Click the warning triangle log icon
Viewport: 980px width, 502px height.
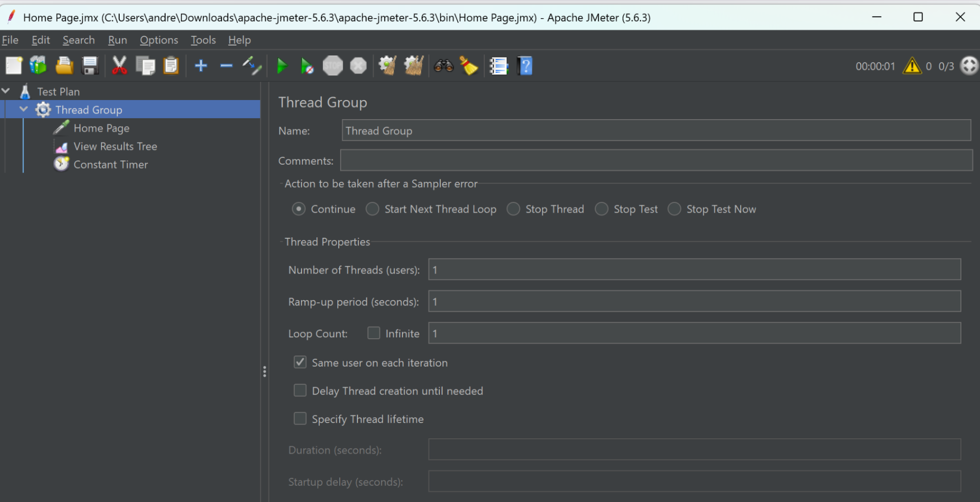point(912,66)
